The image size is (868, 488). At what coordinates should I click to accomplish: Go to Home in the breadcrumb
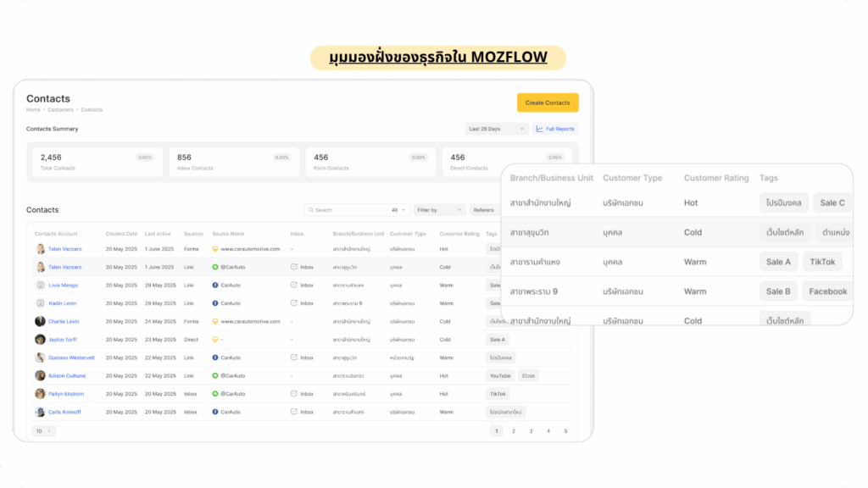[32, 110]
